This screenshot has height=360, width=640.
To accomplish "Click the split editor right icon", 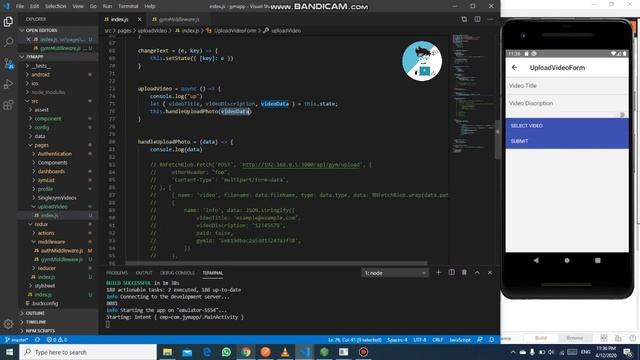I will (x=477, y=19).
